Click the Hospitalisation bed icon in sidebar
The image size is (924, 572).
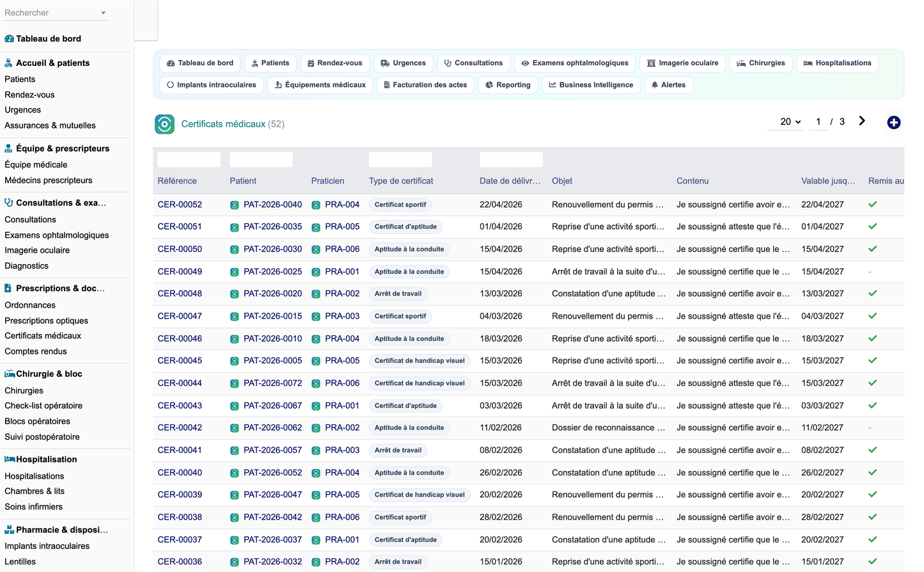[x=10, y=459]
